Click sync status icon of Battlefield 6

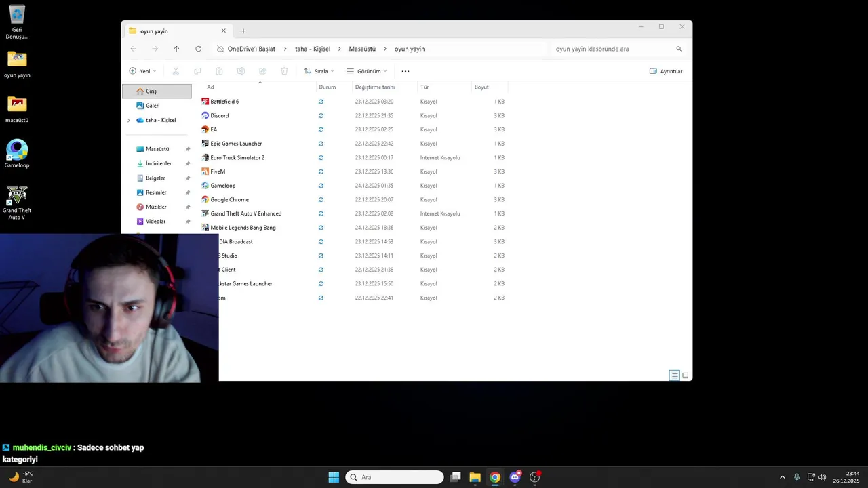pos(321,102)
